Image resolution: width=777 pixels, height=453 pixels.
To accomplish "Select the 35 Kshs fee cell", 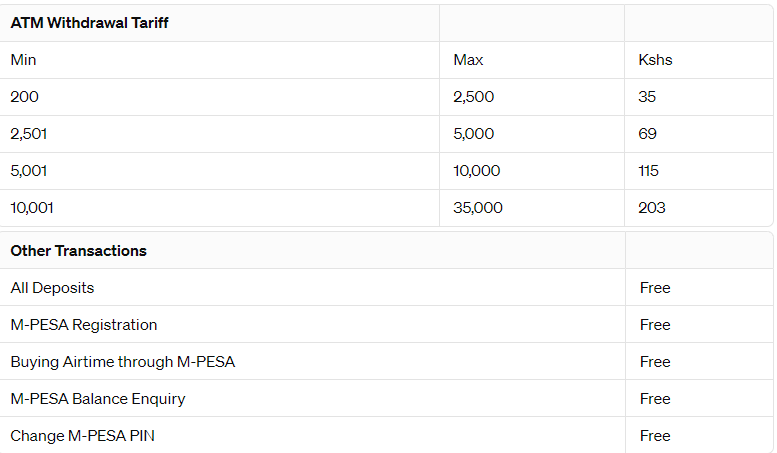I will click(x=647, y=97).
